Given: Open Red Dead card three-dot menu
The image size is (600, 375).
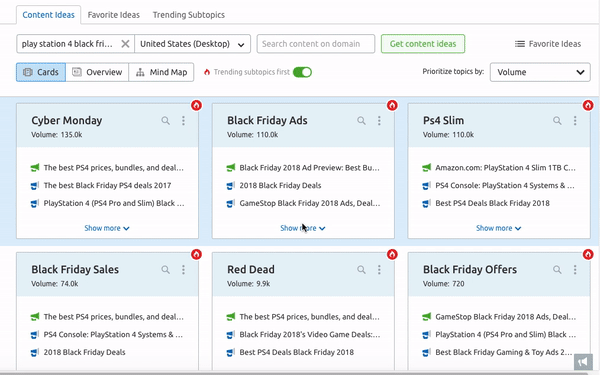Looking at the screenshot, I should 379,270.
